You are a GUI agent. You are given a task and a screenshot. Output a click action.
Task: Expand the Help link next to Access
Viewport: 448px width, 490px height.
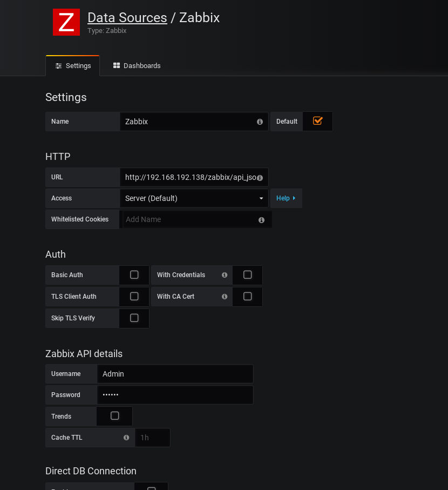286,198
